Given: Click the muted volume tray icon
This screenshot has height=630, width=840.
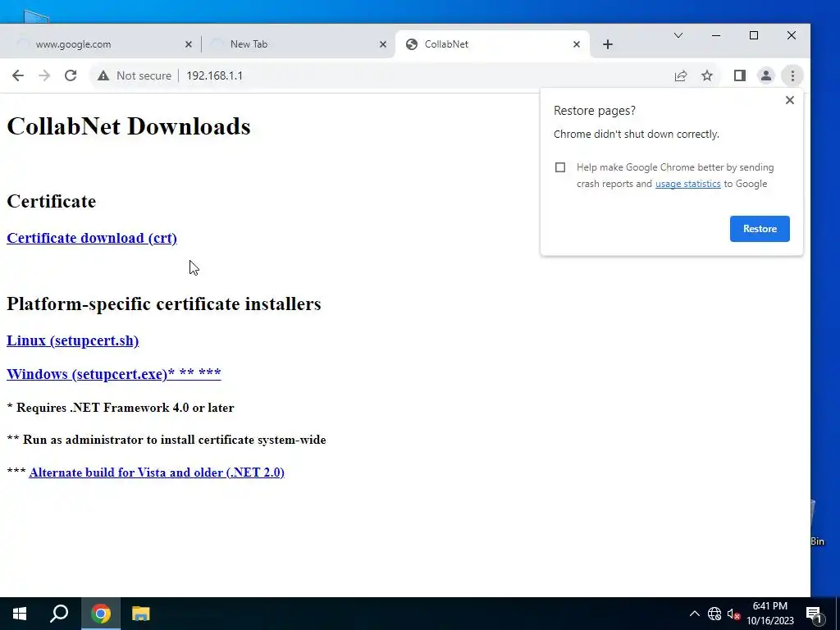Looking at the screenshot, I should (733, 614).
